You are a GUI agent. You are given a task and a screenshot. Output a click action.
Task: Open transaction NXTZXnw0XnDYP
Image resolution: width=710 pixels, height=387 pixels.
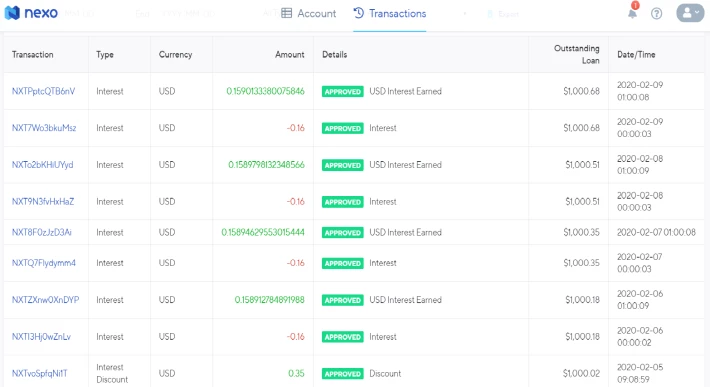pos(45,300)
